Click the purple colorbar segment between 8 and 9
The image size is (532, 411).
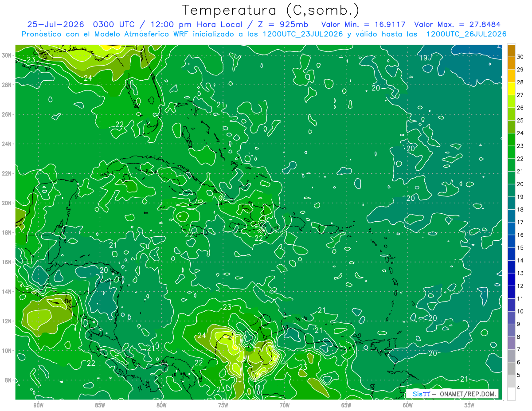point(511,330)
